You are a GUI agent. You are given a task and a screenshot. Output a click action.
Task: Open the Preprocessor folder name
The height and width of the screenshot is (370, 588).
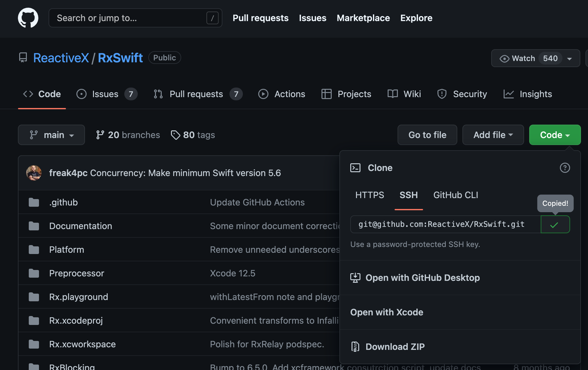(x=77, y=273)
